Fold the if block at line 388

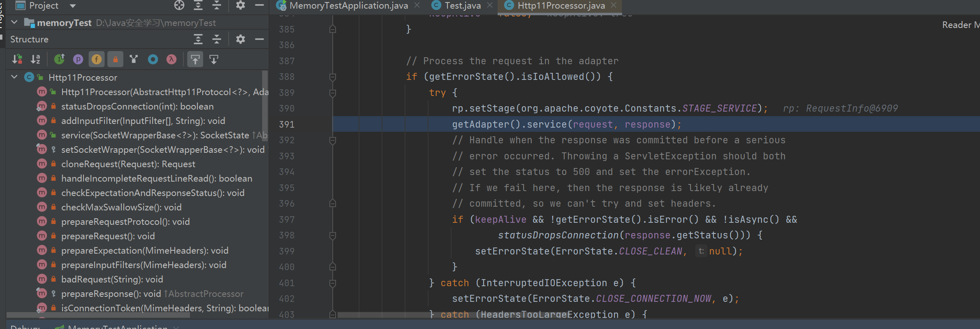tap(333, 77)
